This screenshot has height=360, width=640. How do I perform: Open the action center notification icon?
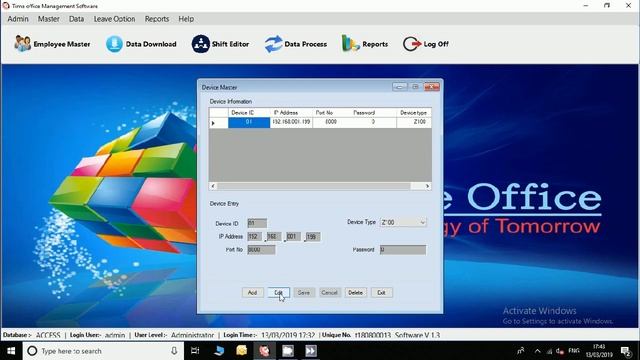(x=625, y=351)
